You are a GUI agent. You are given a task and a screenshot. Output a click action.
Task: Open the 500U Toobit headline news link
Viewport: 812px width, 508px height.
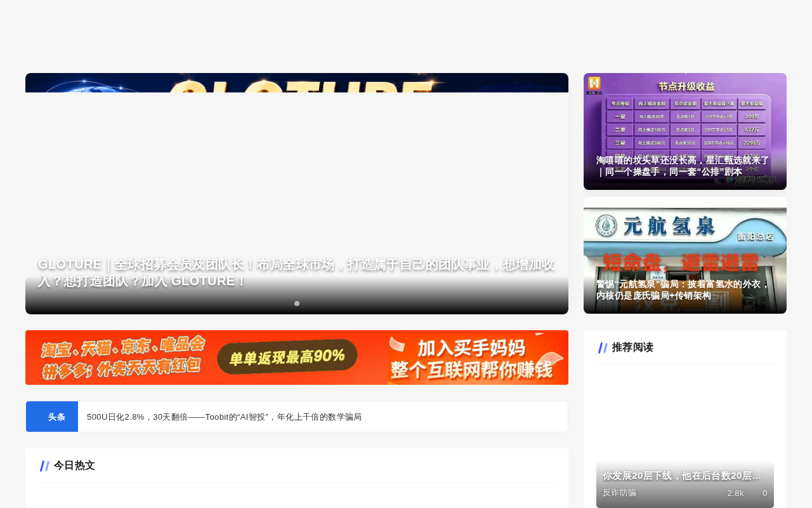pyautogui.click(x=224, y=417)
